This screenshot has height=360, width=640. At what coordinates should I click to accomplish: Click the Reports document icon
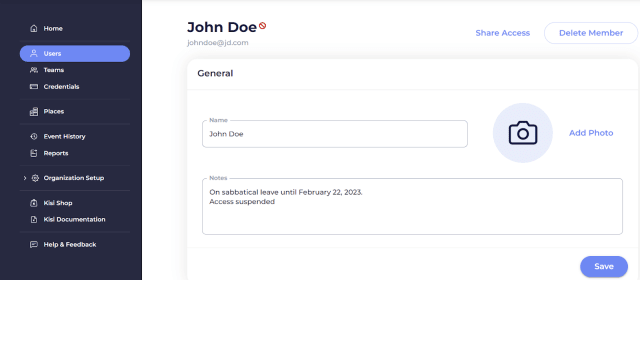click(x=34, y=153)
